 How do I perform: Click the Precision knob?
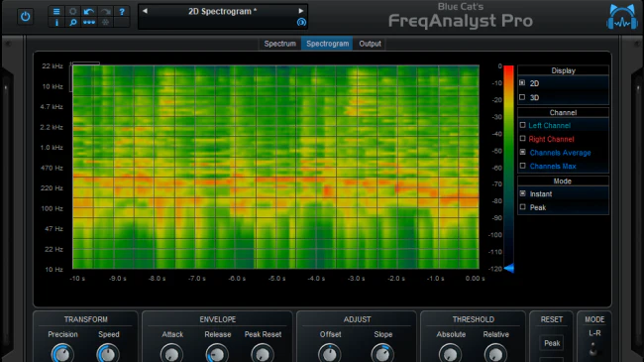(x=62, y=354)
